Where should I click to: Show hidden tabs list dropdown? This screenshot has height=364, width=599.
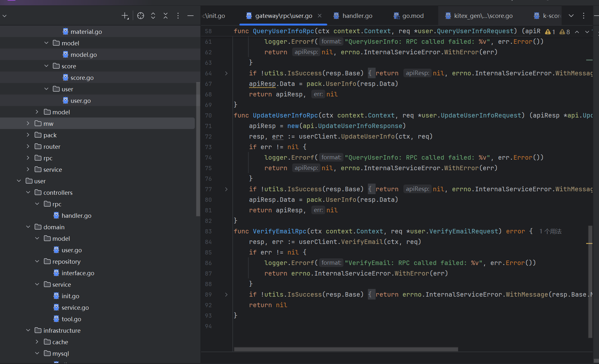click(x=571, y=16)
